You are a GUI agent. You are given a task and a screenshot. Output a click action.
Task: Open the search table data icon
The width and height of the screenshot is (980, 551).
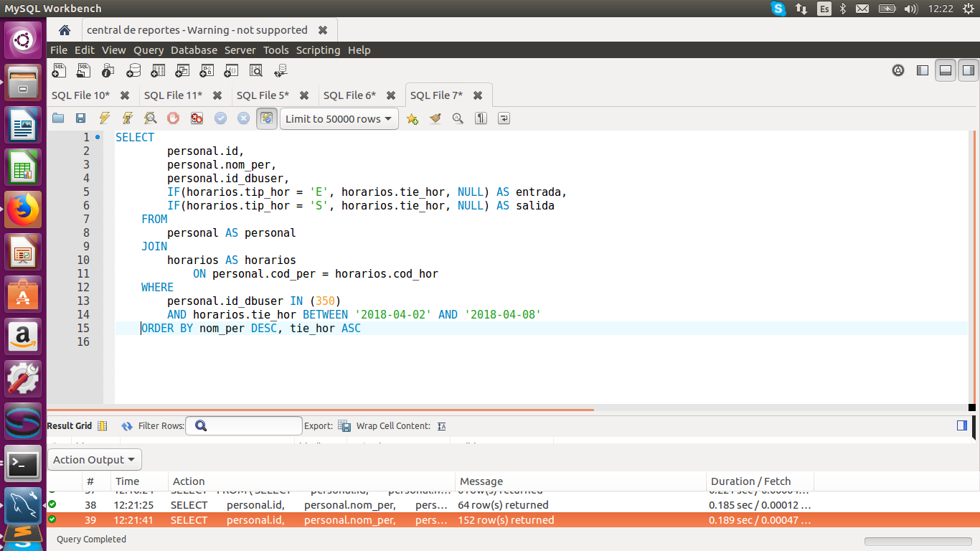click(255, 70)
